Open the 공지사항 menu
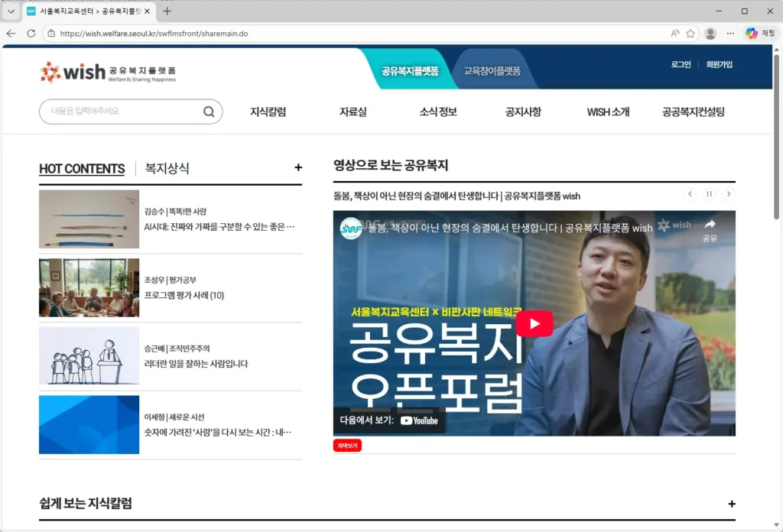 521,112
